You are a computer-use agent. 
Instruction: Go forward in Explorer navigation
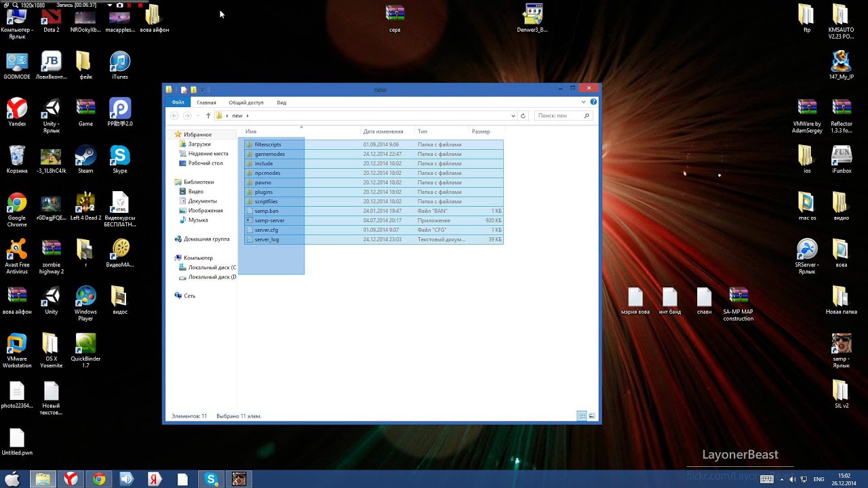click(x=188, y=116)
